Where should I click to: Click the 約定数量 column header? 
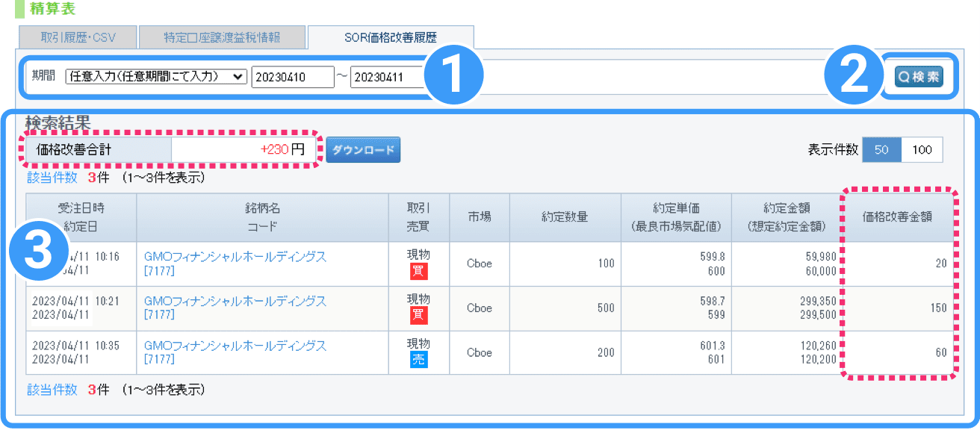click(565, 217)
